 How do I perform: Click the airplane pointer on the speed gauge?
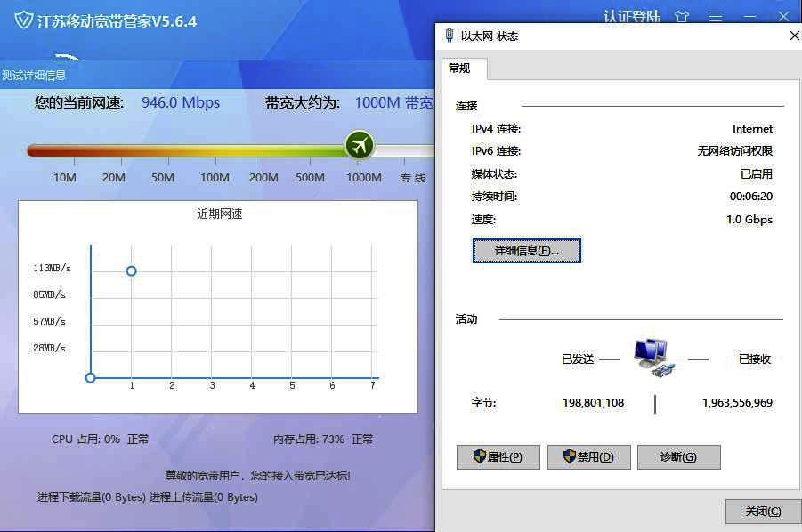[359, 145]
